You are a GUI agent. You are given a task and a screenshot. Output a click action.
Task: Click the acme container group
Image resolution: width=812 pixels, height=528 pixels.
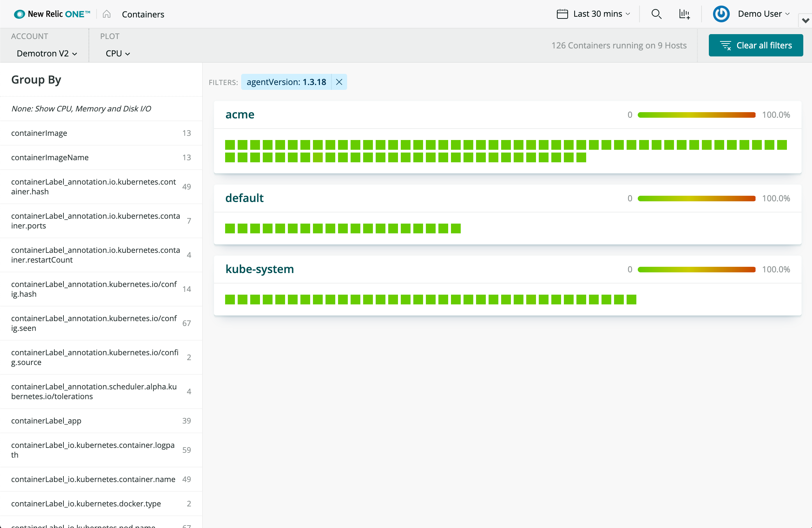point(240,114)
